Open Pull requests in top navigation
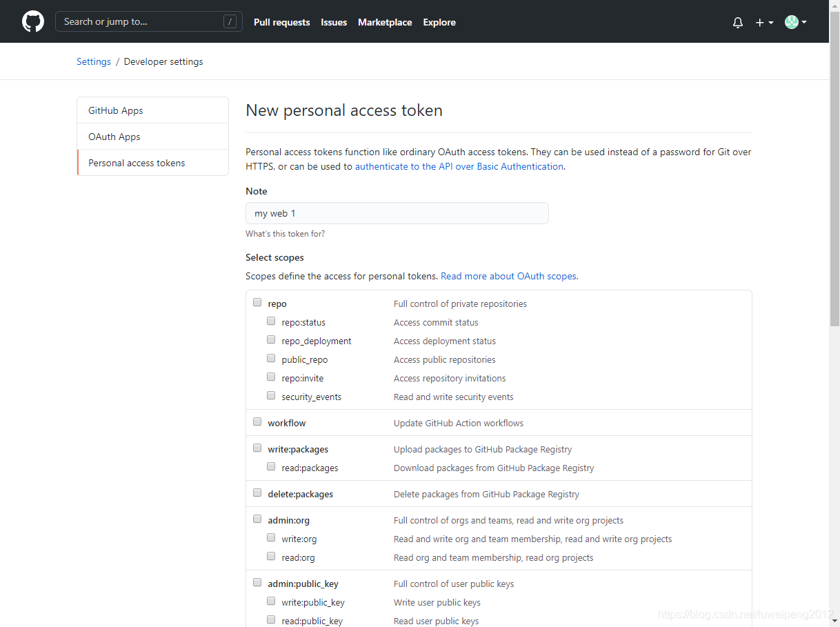Screen dimensions: 840x627 point(281,23)
